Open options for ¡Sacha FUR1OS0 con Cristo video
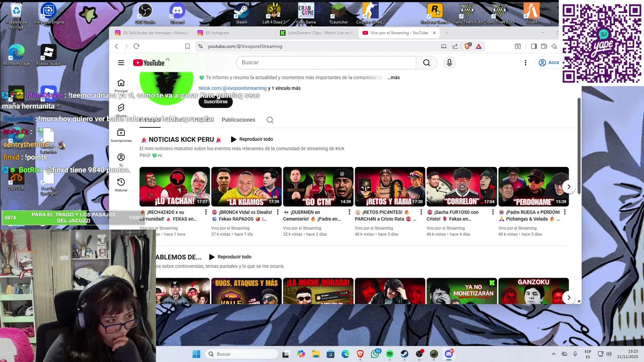This screenshot has height=362, width=644. click(x=493, y=212)
